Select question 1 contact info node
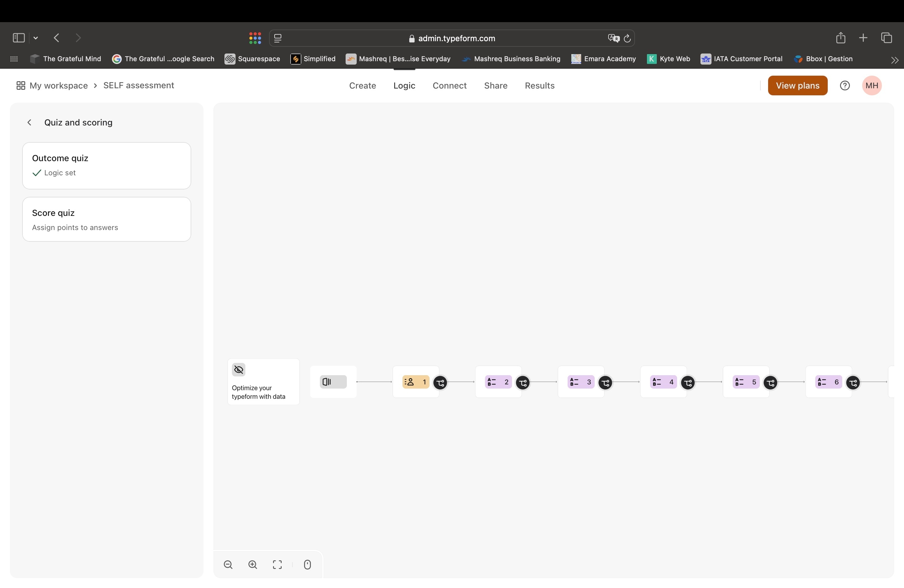 coord(415,382)
